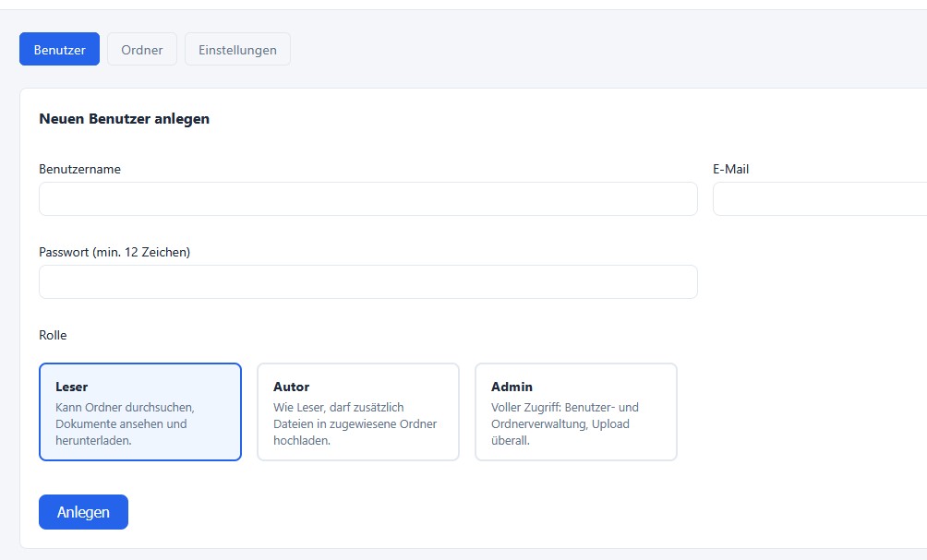Click the Passwort input field

(367, 281)
